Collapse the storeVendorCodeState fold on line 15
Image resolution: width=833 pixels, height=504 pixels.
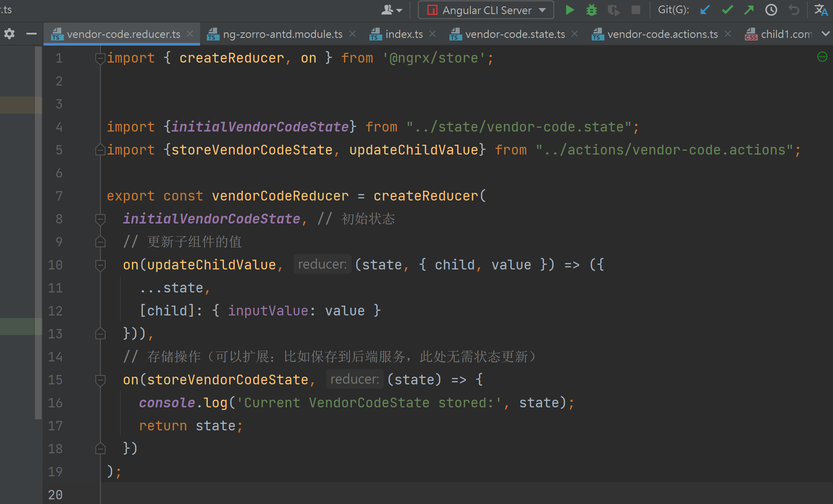tap(100, 380)
